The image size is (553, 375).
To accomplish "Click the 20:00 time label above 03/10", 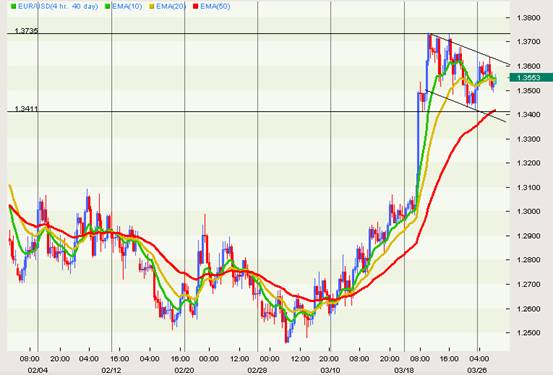I will (x=329, y=359).
